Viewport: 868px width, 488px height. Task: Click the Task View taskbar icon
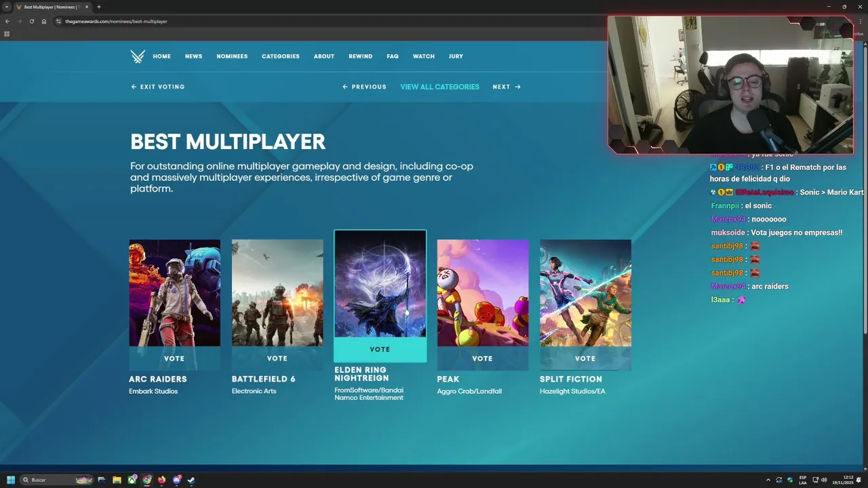[102, 480]
